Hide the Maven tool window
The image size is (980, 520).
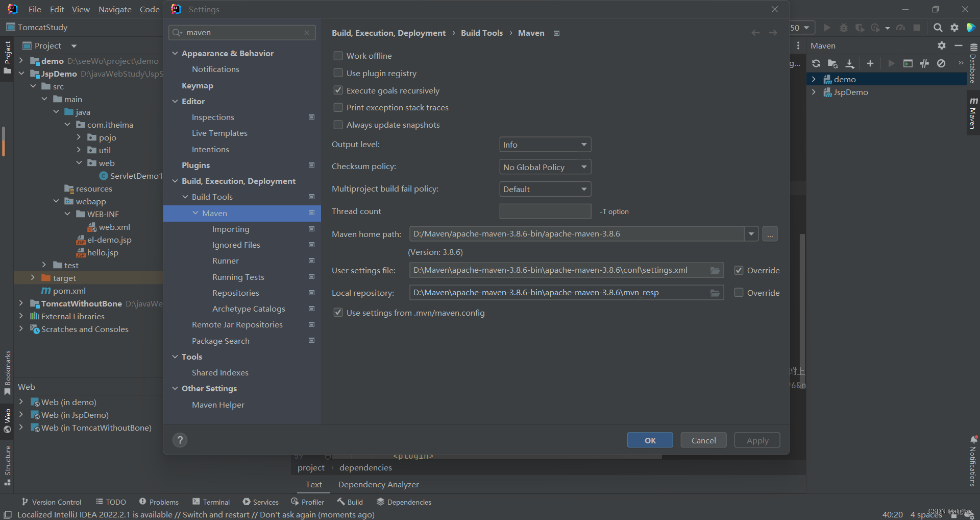click(959, 45)
